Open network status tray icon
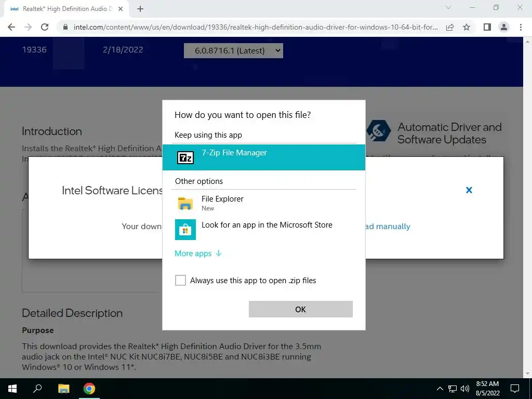This screenshot has width=532, height=399. tap(453, 389)
